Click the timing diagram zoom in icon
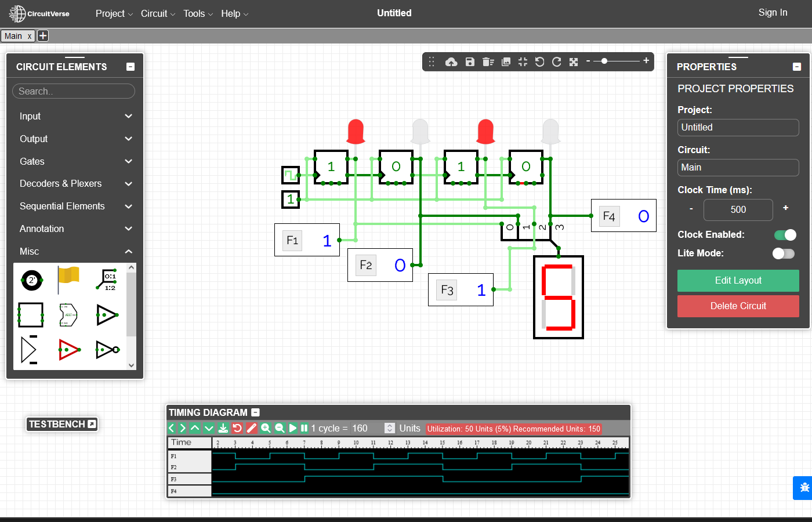812x522 pixels. click(266, 428)
